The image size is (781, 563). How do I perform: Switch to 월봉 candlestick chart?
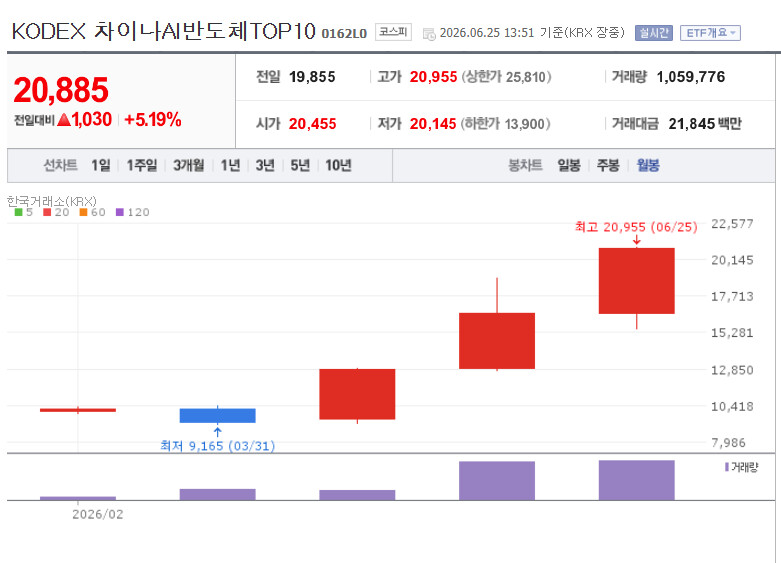pyautogui.click(x=648, y=165)
